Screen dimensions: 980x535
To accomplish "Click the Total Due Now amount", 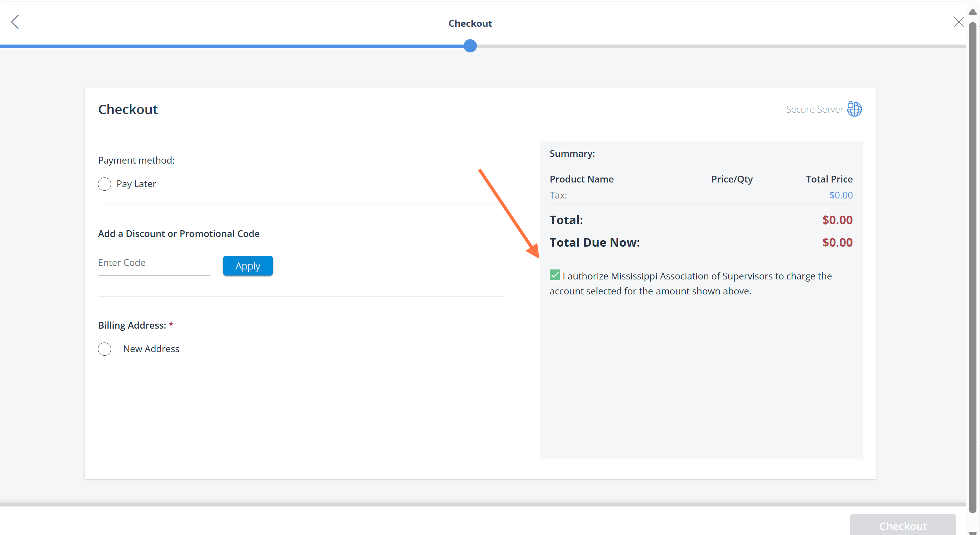I will point(837,243).
